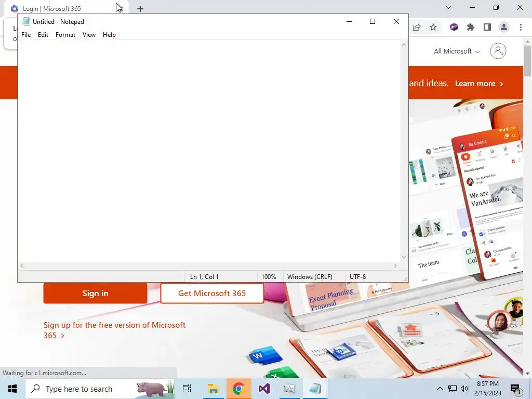Open the Chrome three-dot menu
532x399 pixels.
521,27
